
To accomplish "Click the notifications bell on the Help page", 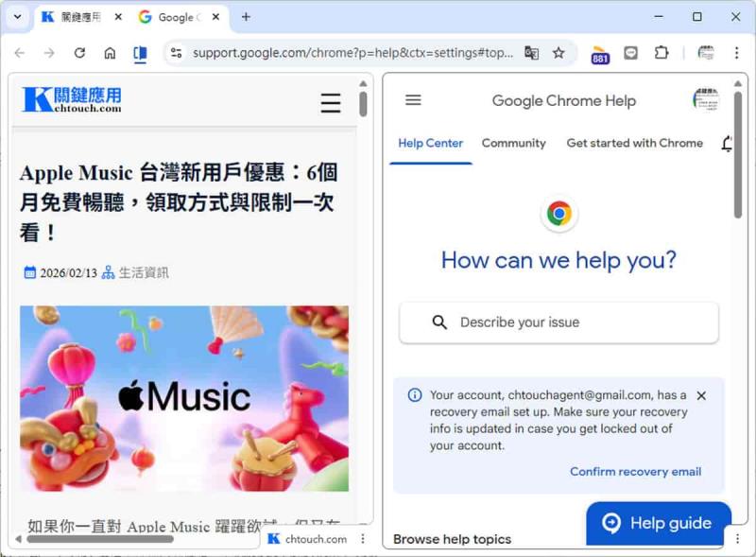I will (727, 144).
